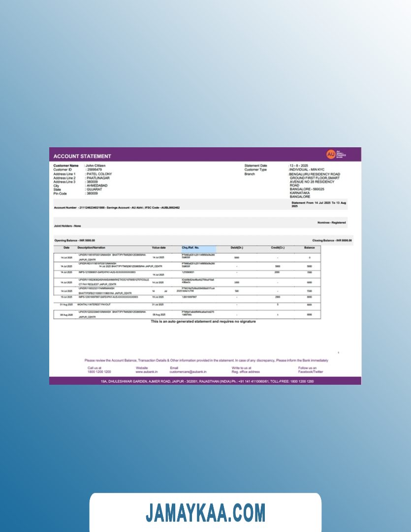
Task: Click the Closing Balance amount text
Action: 332,240
